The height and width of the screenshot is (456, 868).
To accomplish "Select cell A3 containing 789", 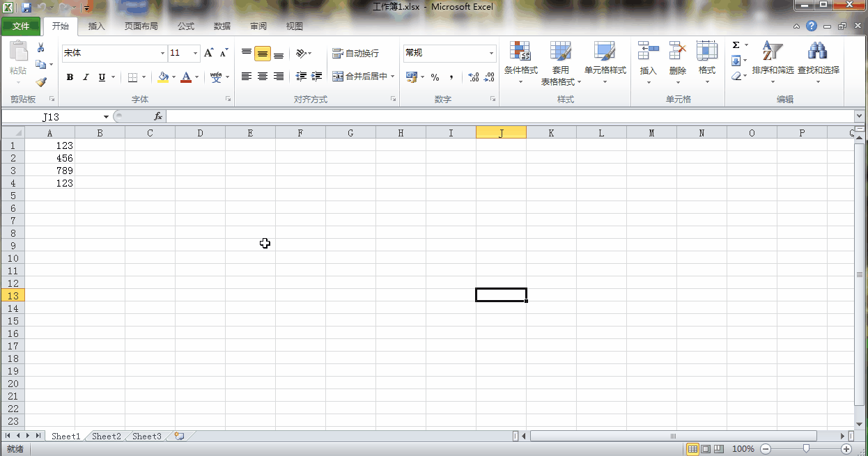I will 50,171.
